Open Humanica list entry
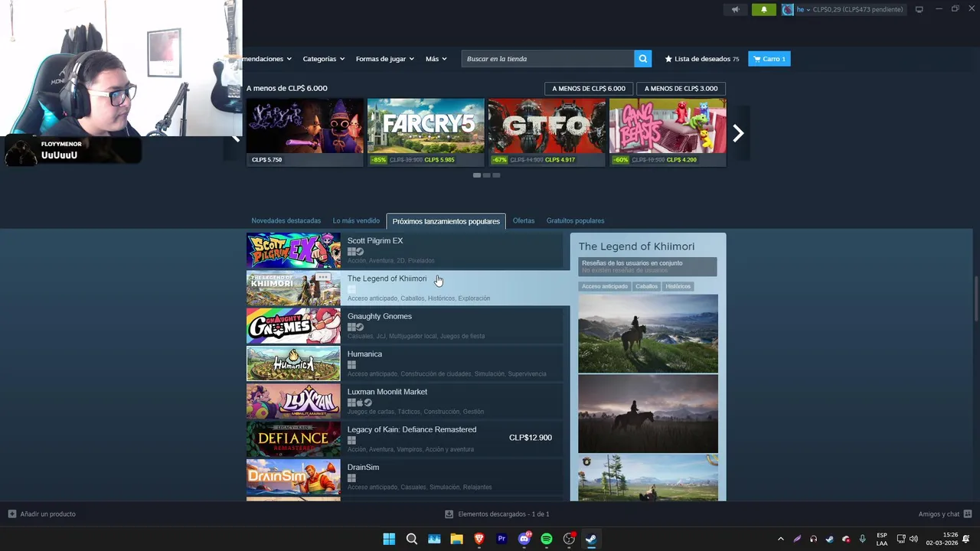The image size is (980, 551). tap(404, 364)
